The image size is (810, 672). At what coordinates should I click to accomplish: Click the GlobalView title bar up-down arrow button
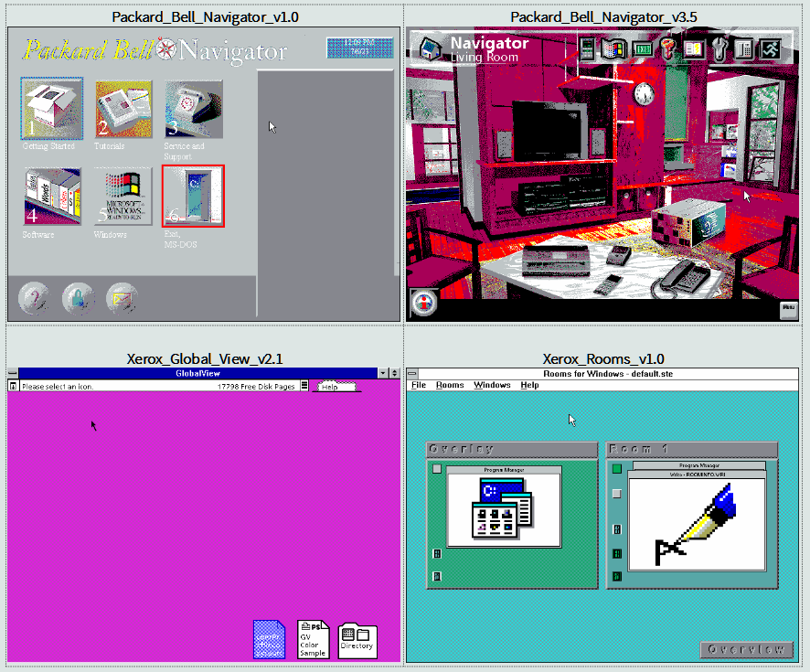394,373
